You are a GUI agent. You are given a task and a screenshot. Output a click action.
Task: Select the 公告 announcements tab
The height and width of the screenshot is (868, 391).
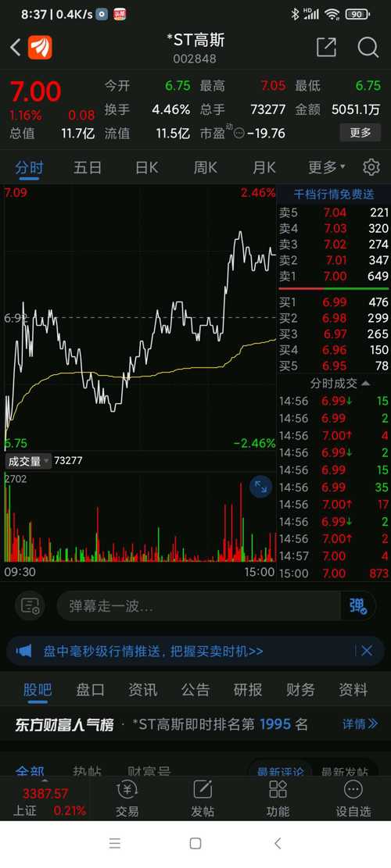pos(195,690)
